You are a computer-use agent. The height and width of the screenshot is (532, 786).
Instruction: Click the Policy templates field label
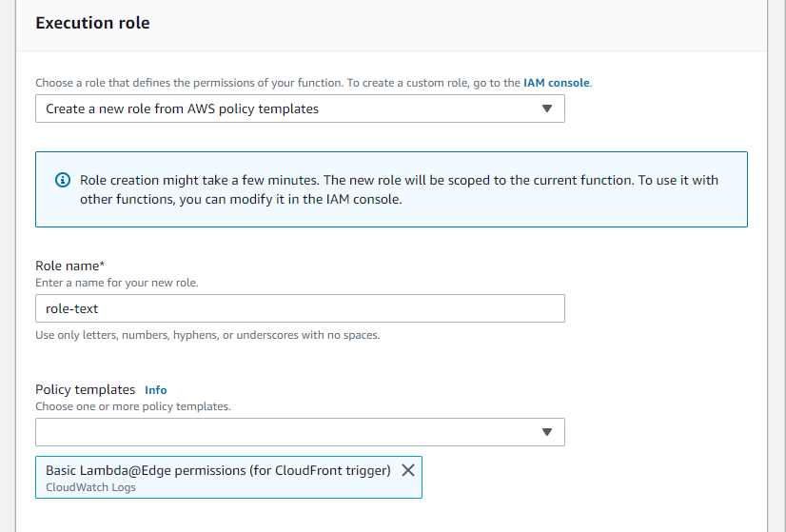86,389
